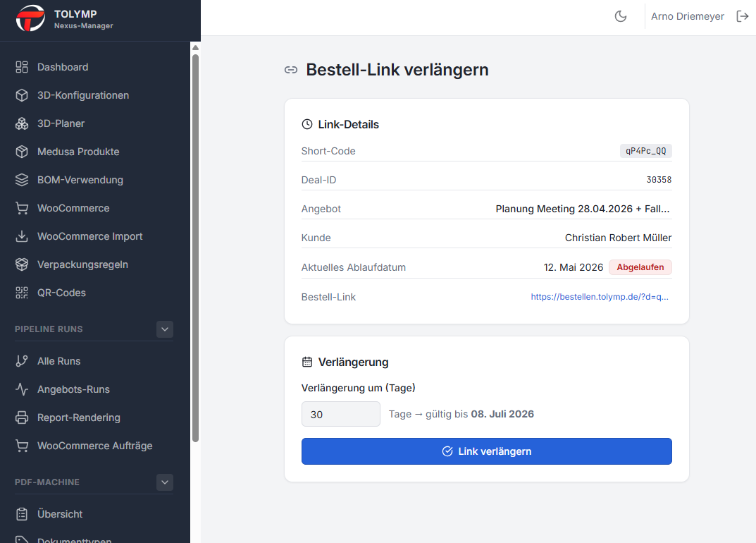This screenshot has width=756, height=543.
Task: Click the 3D-Planer boxes icon
Action: point(22,123)
